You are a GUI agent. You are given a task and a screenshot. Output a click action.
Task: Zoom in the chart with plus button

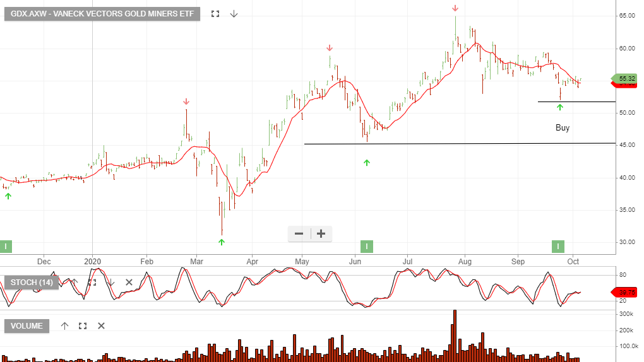click(x=321, y=233)
